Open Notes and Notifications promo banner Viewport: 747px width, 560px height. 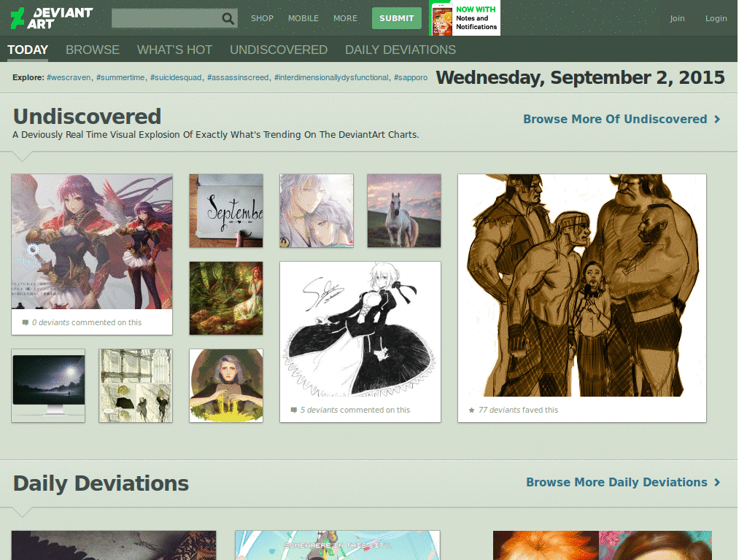pos(465,18)
